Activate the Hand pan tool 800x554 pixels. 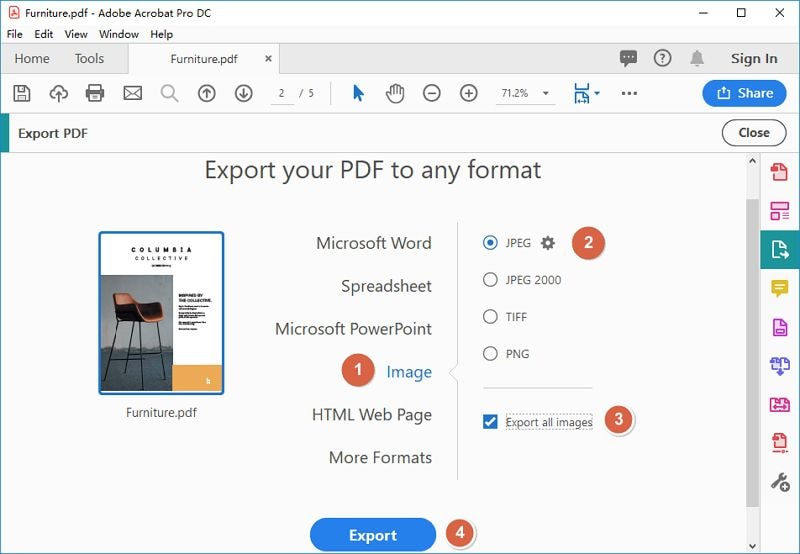point(395,93)
